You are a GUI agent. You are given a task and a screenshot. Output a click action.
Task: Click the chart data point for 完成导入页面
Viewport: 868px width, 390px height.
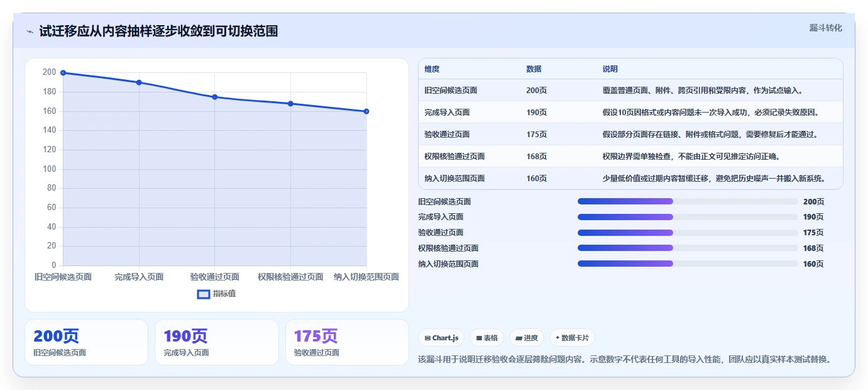click(x=139, y=82)
